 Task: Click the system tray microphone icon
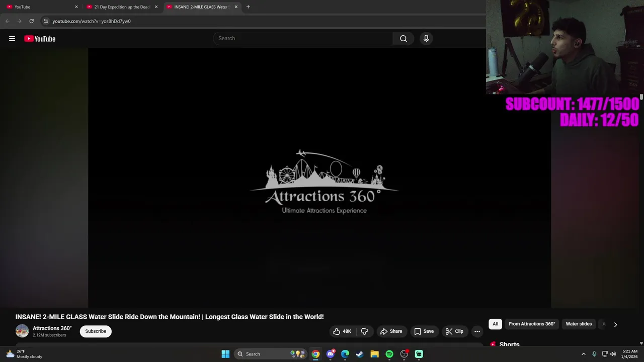(594, 354)
